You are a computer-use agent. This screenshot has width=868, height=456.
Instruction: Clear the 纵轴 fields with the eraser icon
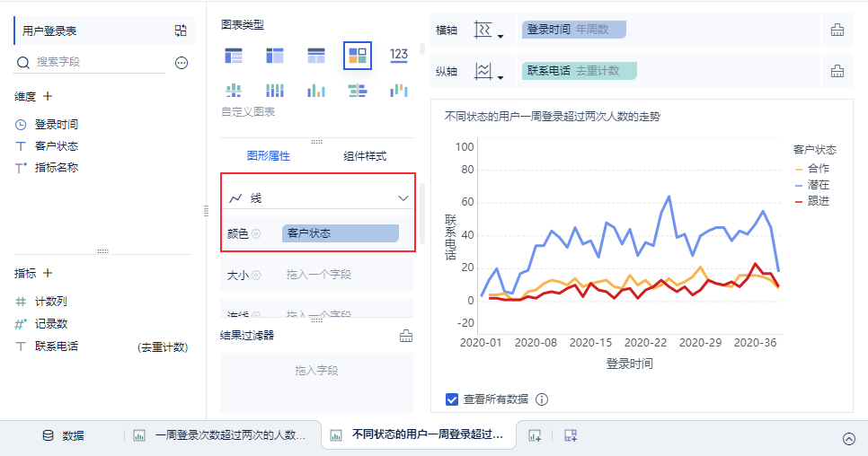tap(837, 71)
